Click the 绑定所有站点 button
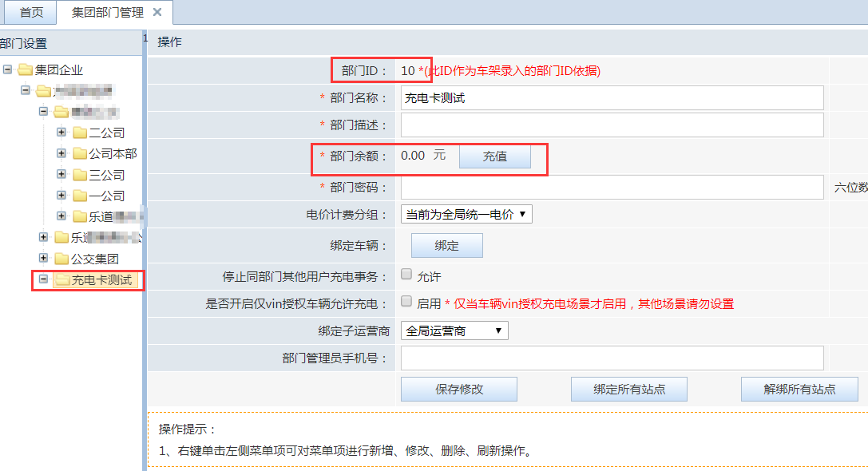Screen dimensions: 868x471 pyautogui.click(x=629, y=389)
